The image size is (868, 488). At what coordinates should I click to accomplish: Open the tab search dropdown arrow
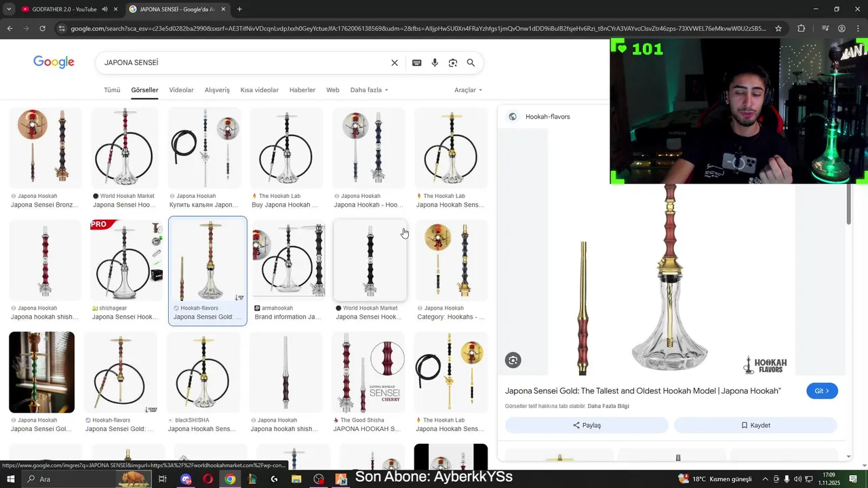pos(9,9)
